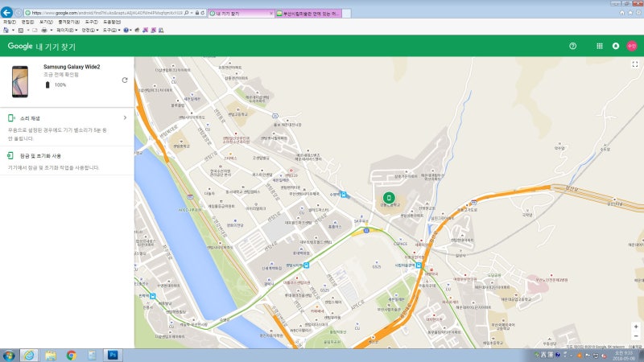Image resolution: width=644 pixels, height=362 pixels.
Task: Select 잠금 및 초기화 사용 option
Action: (x=67, y=161)
